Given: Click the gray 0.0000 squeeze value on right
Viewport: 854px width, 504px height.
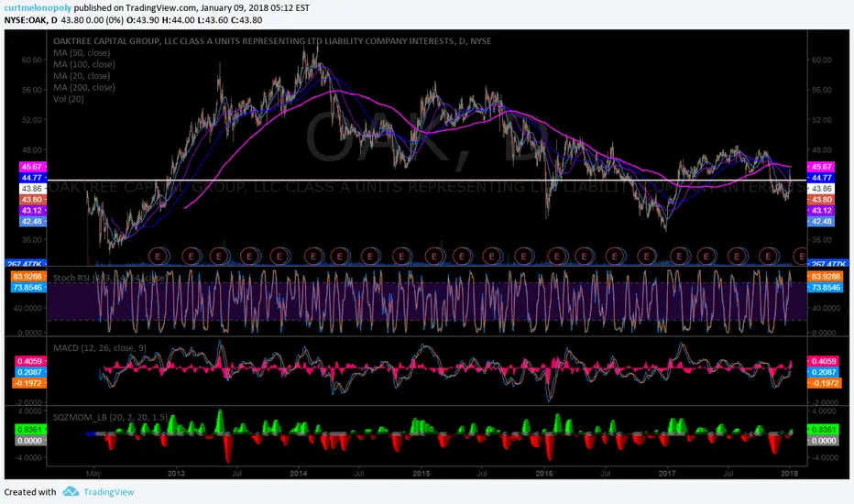Looking at the screenshot, I should tap(824, 440).
